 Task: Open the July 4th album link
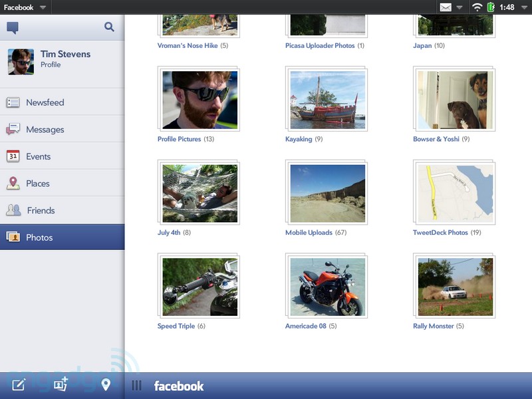(x=169, y=232)
